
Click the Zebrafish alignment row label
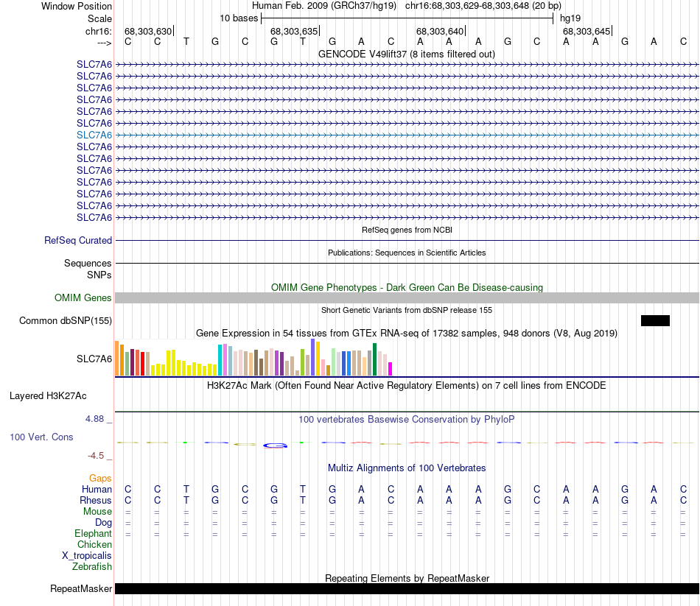pyautogui.click(x=92, y=566)
